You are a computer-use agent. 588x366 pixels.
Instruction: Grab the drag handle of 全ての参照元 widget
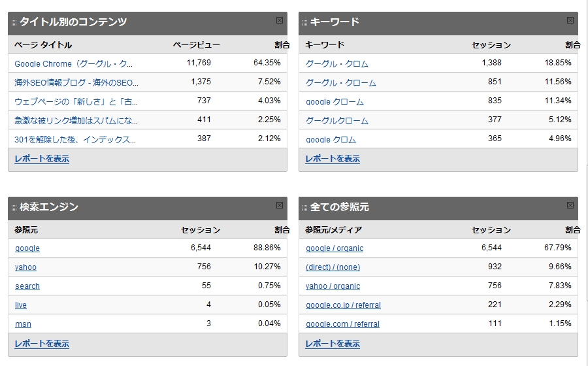point(304,208)
